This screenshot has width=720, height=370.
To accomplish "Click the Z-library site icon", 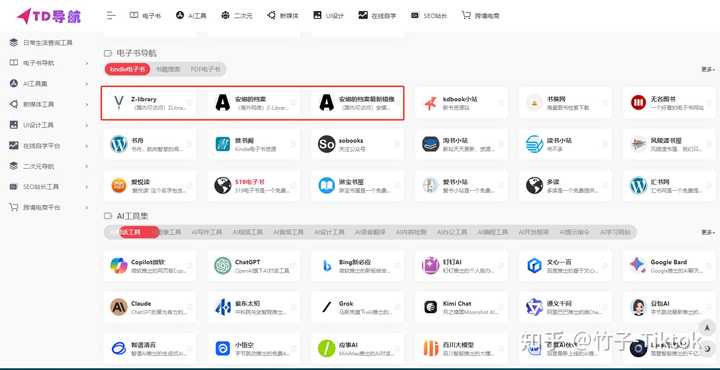I will [119, 103].
